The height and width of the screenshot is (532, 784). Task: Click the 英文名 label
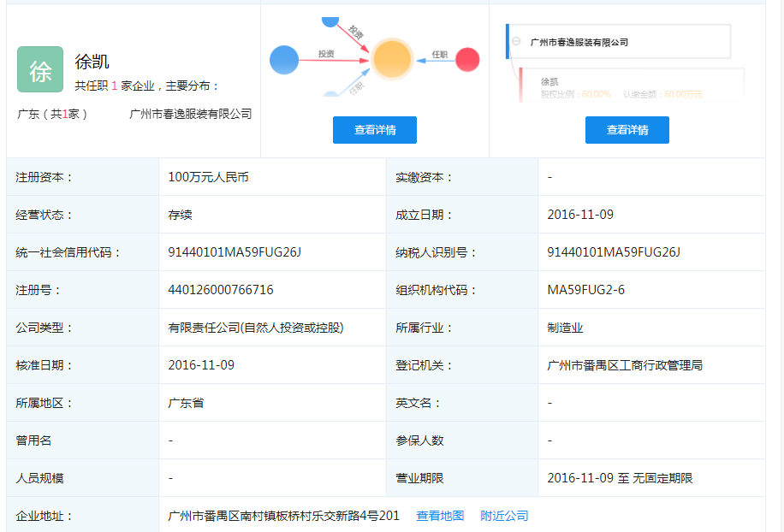click(418, 403)
